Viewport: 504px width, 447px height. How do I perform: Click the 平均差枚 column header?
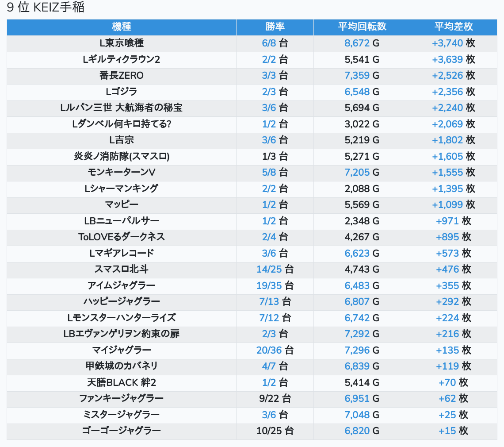[454, 27]
